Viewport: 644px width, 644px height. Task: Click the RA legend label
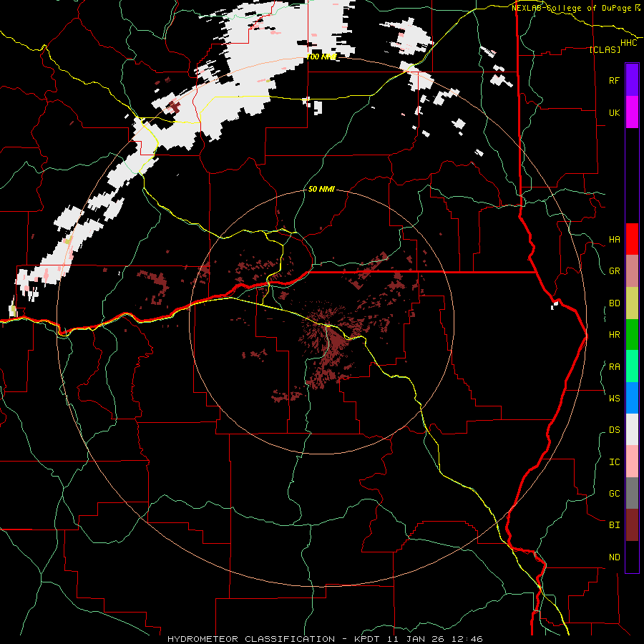point(614,367)
